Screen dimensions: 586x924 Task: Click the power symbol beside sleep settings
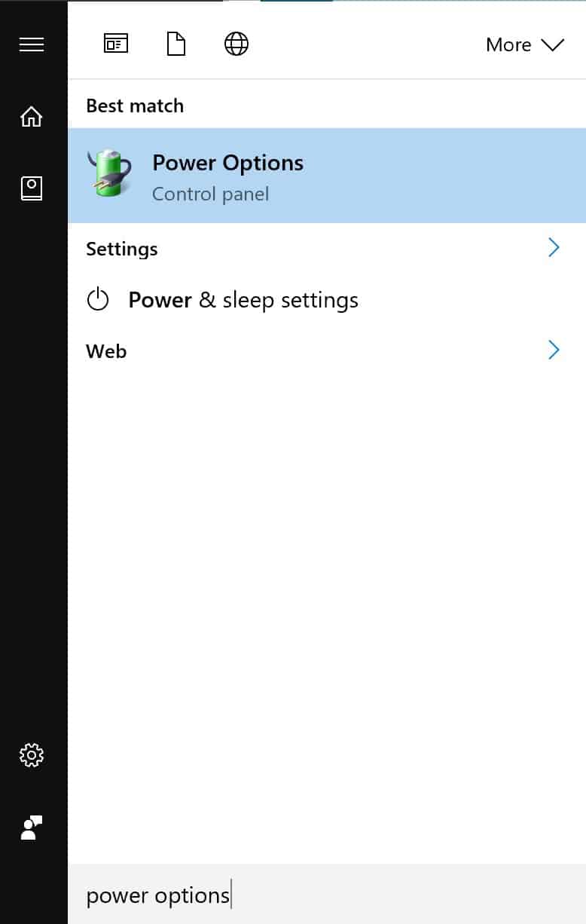point(98,299)
